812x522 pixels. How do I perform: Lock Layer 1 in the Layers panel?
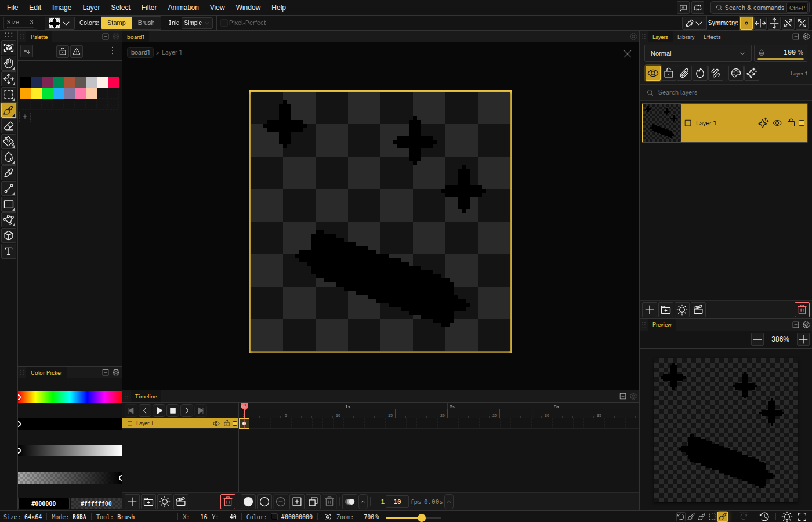click(x=791, y=123)
